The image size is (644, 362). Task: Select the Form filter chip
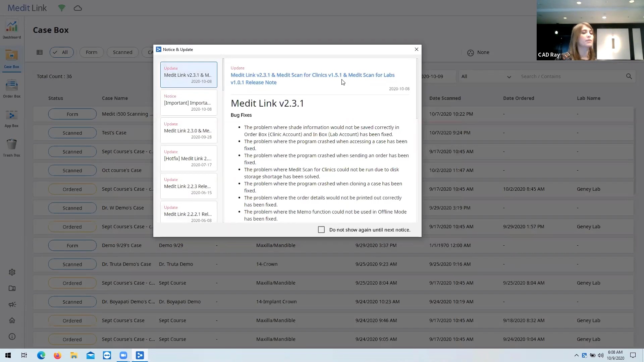coord(92,52)
